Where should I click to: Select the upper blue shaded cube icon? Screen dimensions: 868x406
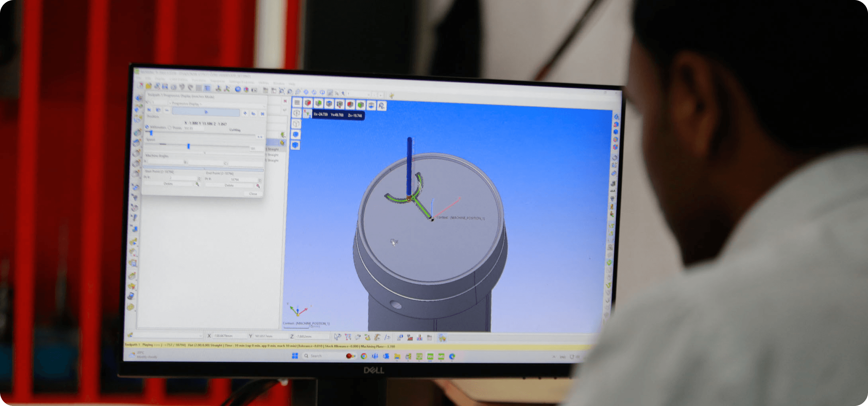(296, 134)
